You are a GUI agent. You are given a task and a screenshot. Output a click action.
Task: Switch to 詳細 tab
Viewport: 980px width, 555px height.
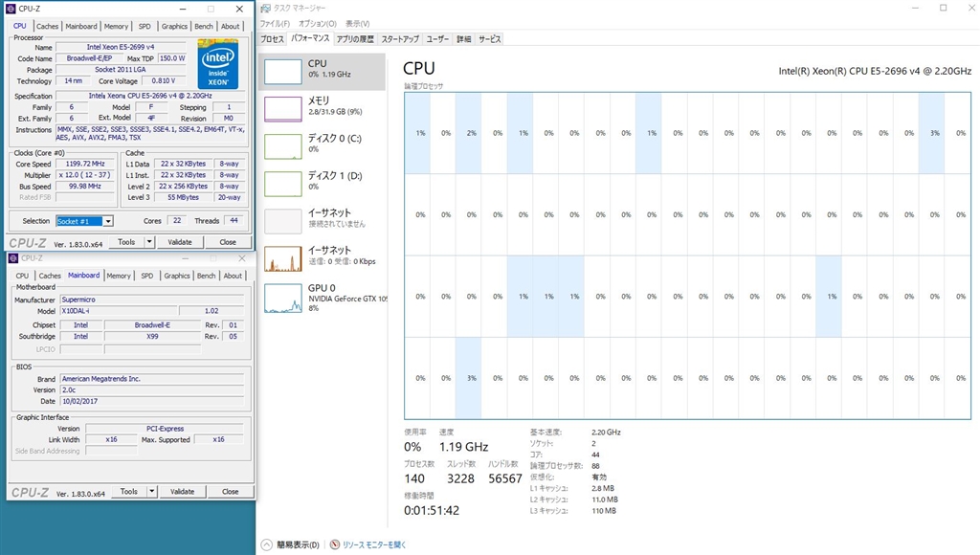(x=464, y=38)
